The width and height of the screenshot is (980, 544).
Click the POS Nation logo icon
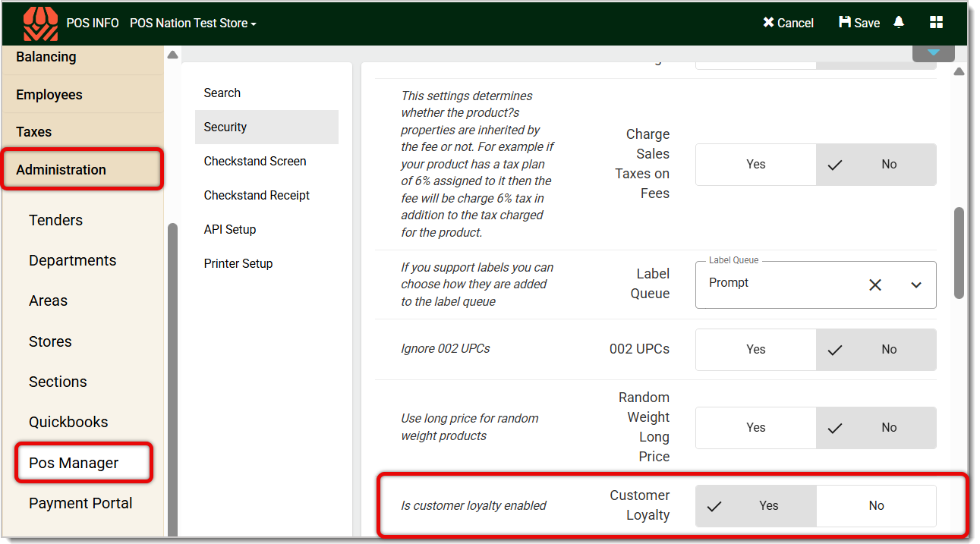[40, 24]
